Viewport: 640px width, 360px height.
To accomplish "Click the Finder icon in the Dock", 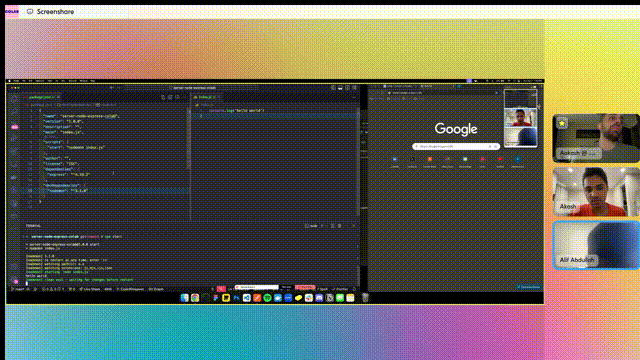I will pyautogui.click(x=184, y=298).
